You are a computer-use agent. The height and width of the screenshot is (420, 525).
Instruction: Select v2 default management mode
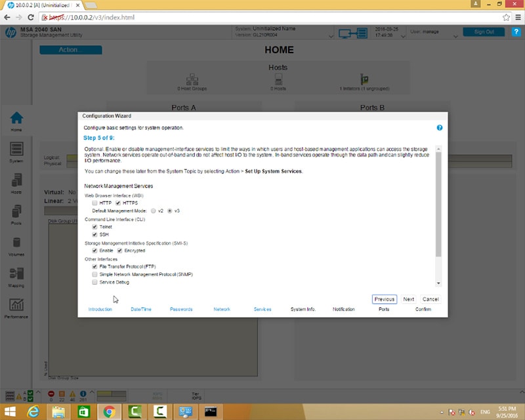(154, 211)
